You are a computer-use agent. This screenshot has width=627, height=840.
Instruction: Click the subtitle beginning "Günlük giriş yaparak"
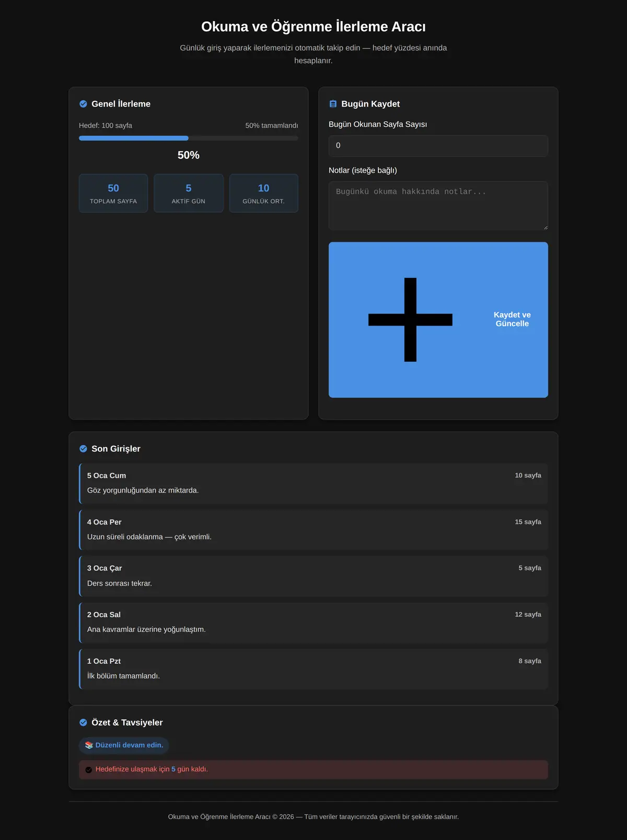[313, 54]
